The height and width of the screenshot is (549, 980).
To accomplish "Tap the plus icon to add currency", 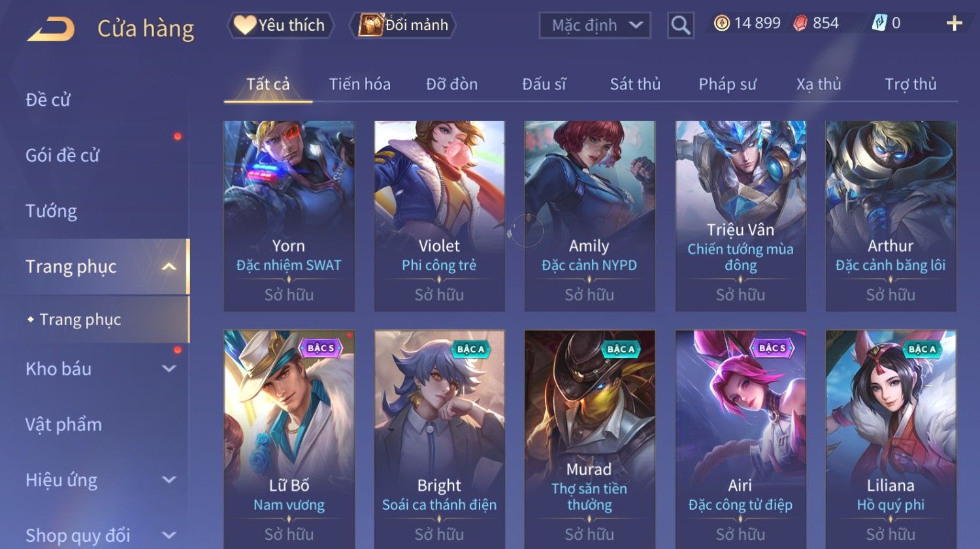I will pyautogui.click(x=955, y=24).
